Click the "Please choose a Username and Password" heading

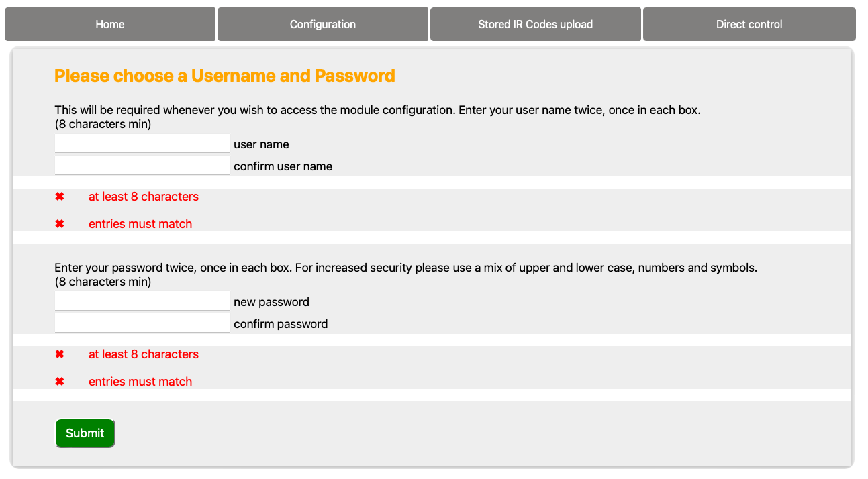tap(224, 76)
